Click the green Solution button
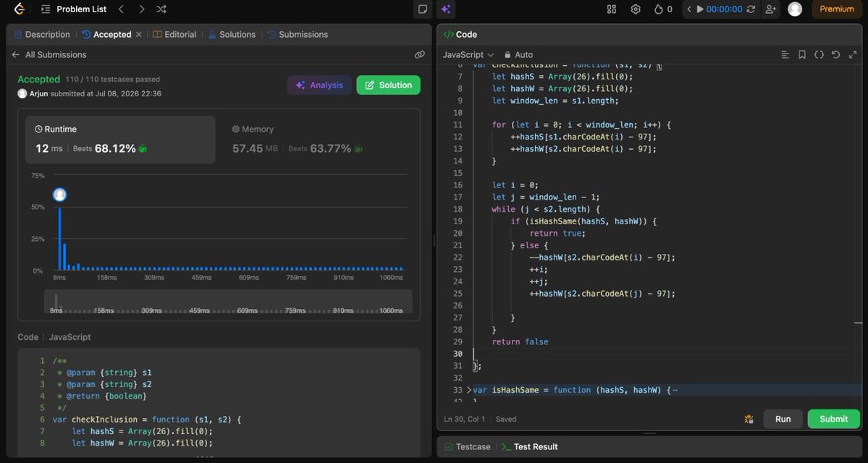Viewport: 868px width, 463px height. (388, 85)
